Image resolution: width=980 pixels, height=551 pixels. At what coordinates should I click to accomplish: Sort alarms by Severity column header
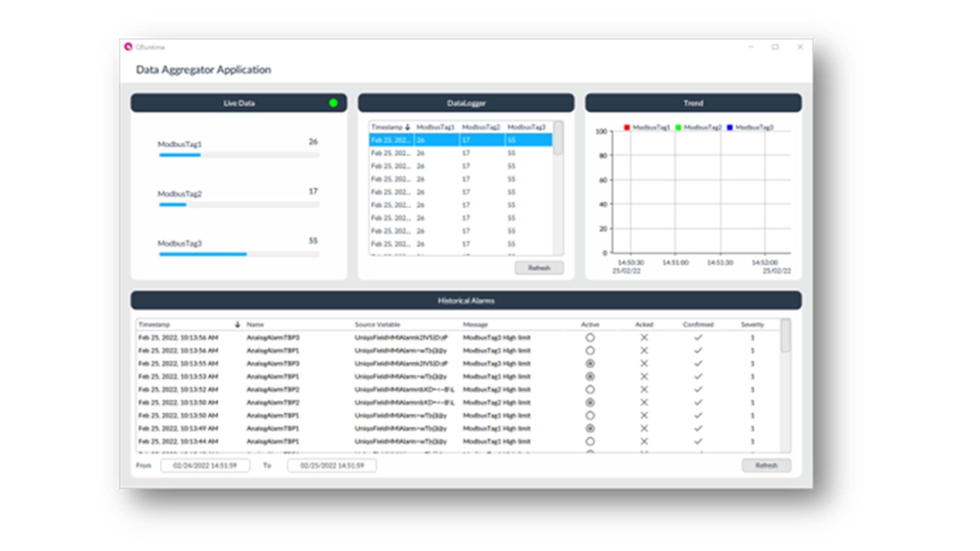point(752,324)
